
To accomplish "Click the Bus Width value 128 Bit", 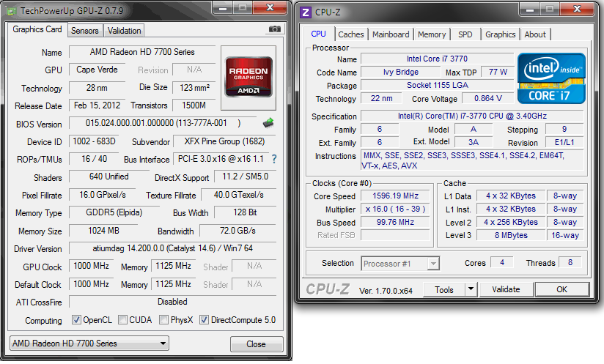I will coord(245,212).
